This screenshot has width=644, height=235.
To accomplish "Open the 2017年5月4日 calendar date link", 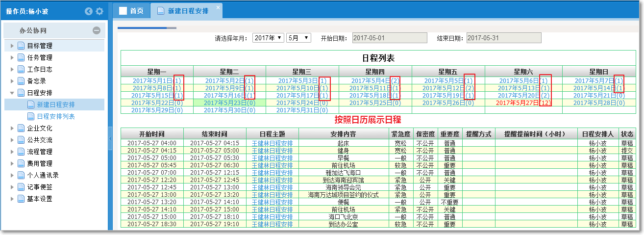I will coord(371,81).
